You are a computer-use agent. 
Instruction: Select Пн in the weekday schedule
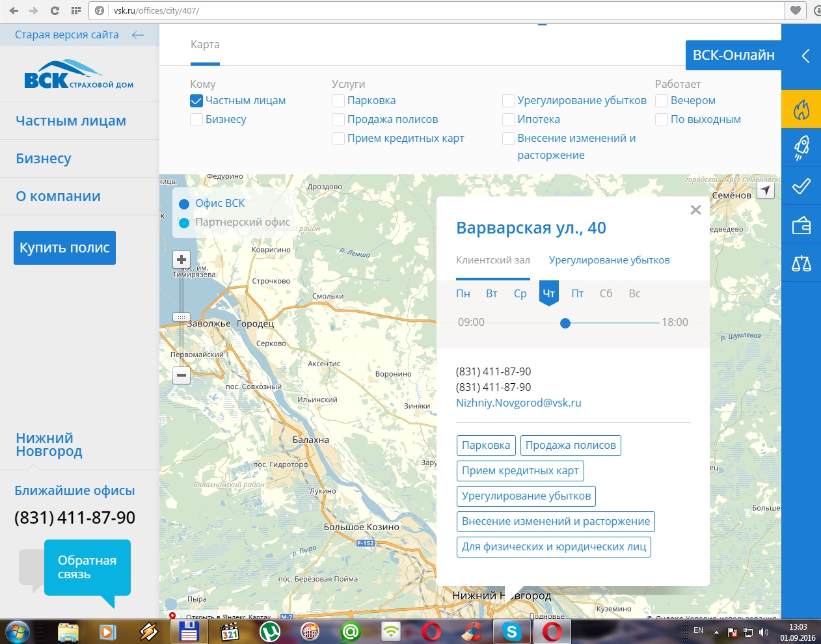[463, 294]
